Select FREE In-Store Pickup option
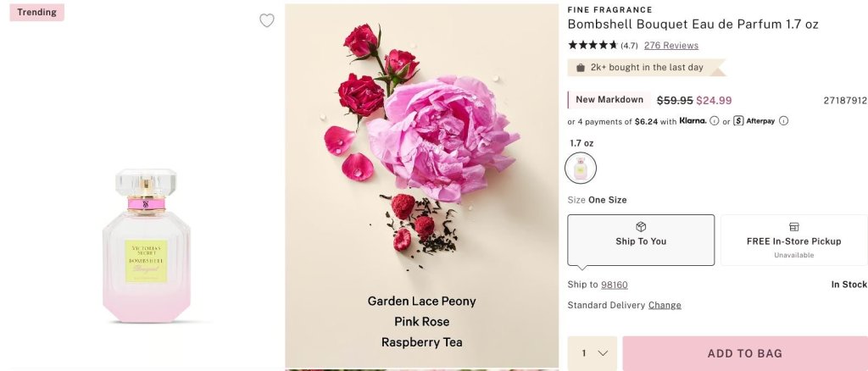The image size is (868, 371). pos(793,240)
